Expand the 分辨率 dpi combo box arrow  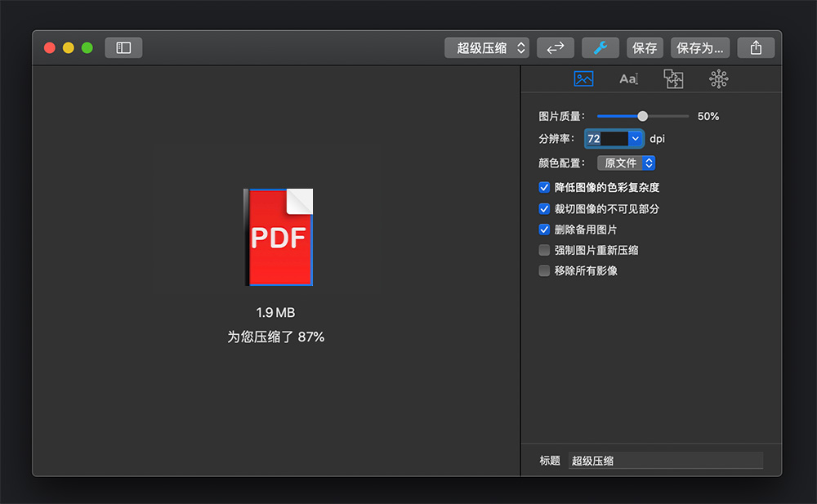pos(636,139)
